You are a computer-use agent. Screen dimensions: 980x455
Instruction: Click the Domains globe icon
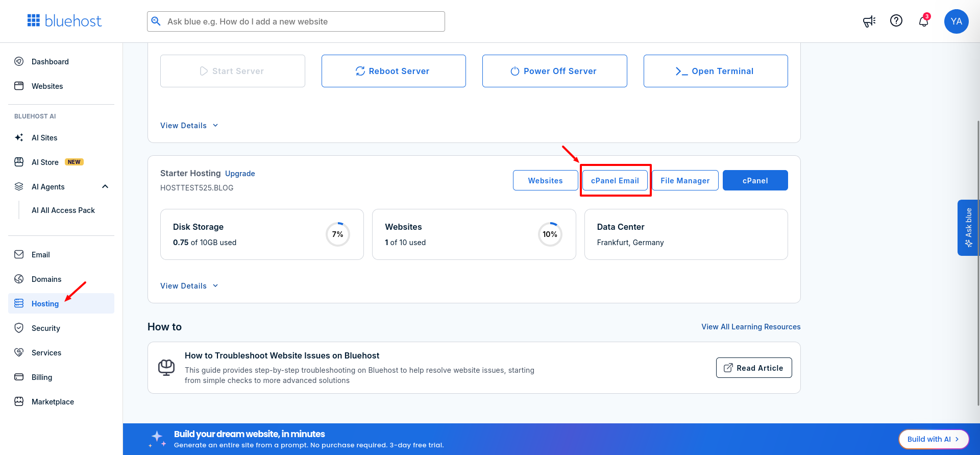pos(19,279)
